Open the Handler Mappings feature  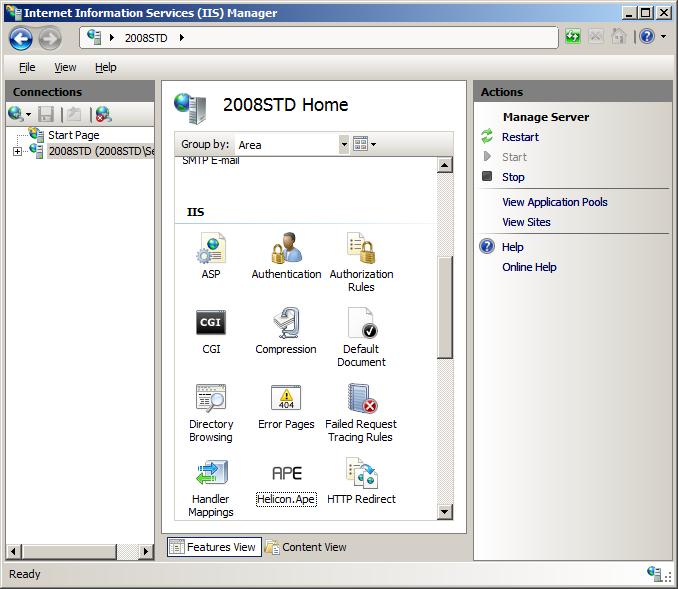coord(211,474)
